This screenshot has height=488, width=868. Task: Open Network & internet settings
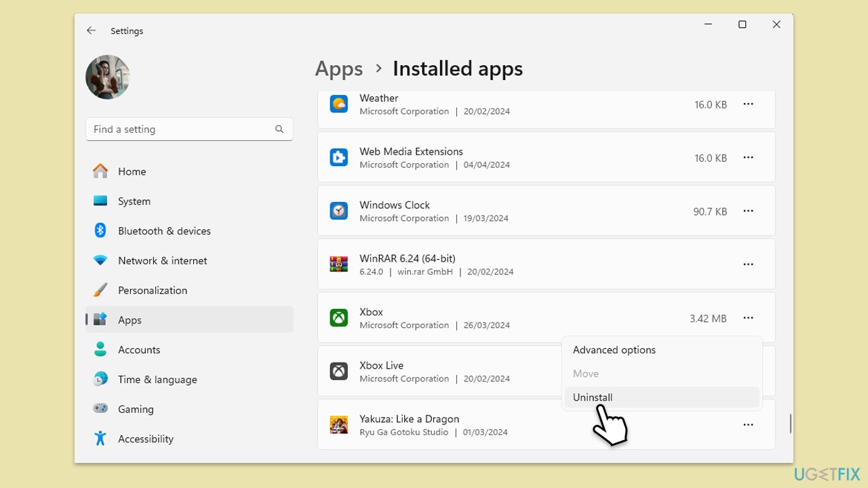[162, 261]
